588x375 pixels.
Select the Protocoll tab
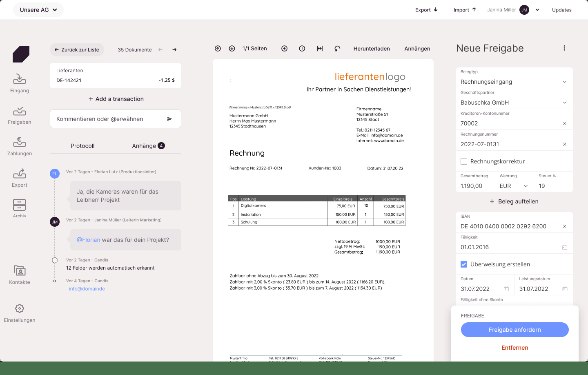coord(82,146)
